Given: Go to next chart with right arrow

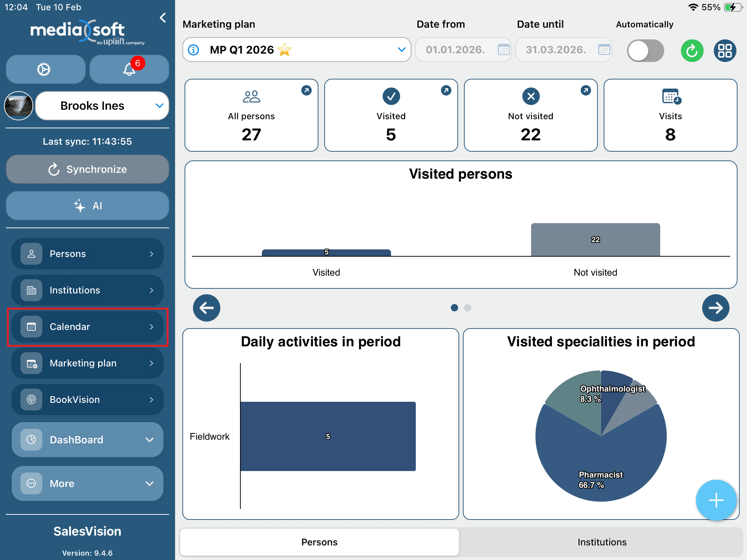Looking at the screenshot, I should [715, 308].
